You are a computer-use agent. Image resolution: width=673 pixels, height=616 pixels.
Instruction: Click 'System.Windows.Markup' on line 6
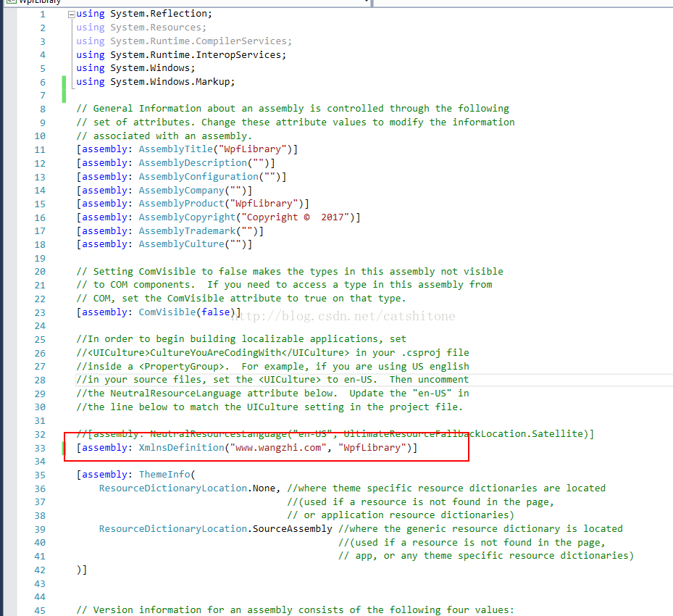(170, 82)
